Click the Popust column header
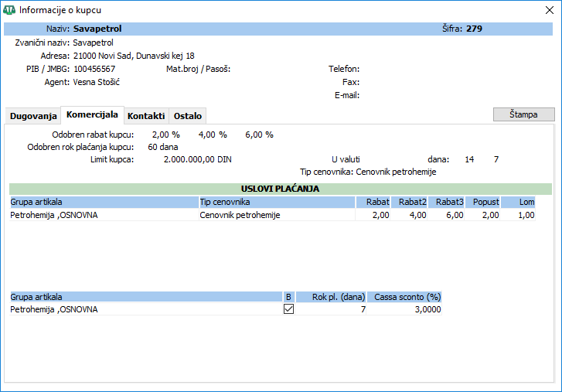562x392 pixels. 482,202
